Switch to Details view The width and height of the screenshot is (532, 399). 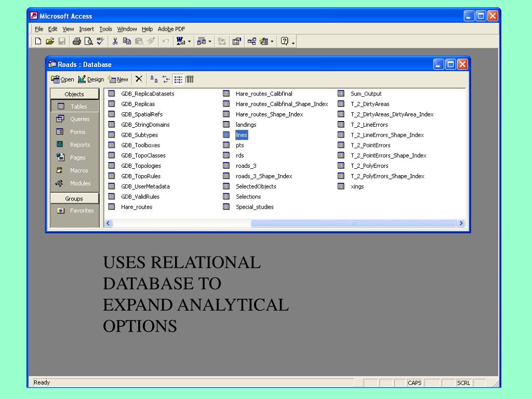190,79
